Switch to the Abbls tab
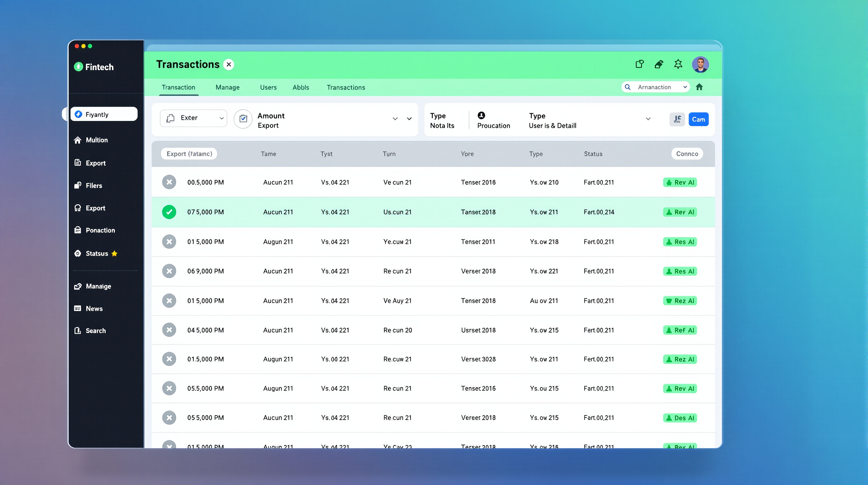The image size is (868, 485). click(x=301, y=87)
